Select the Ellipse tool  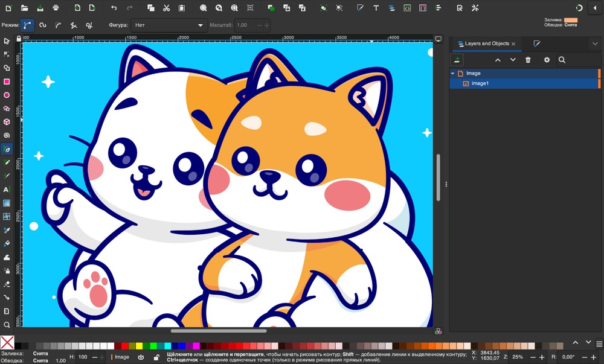[x=7, y=94]
